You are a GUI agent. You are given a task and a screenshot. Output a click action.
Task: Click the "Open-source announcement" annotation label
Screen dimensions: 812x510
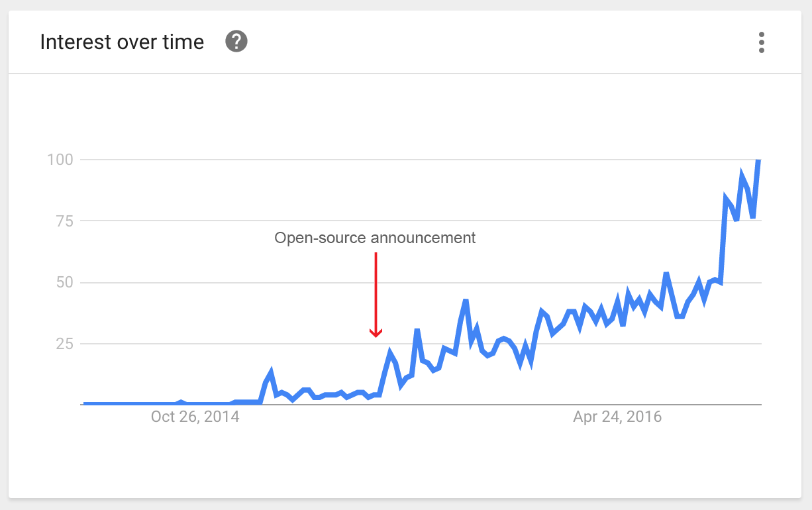pyautogui.click(x=375, y=238)
